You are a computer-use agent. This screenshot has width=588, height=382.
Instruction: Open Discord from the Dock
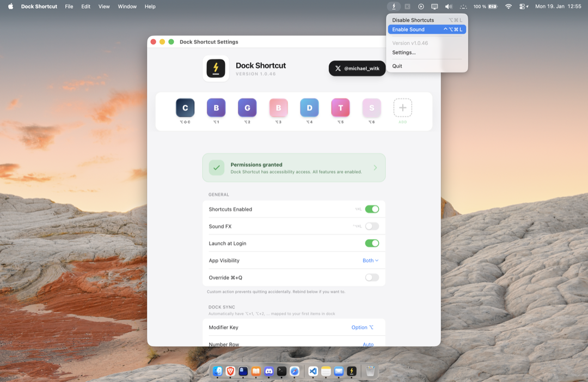[x=269, y=371]
